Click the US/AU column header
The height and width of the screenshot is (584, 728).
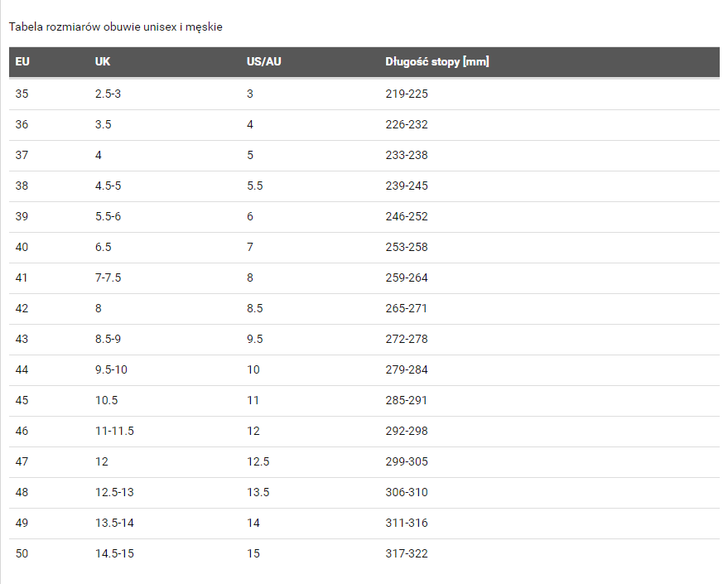pyautogui.click(x=264, y=62)
